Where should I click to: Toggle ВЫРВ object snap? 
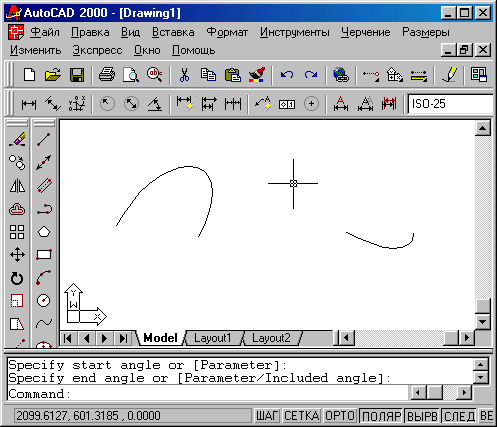(x=422, y=416)
